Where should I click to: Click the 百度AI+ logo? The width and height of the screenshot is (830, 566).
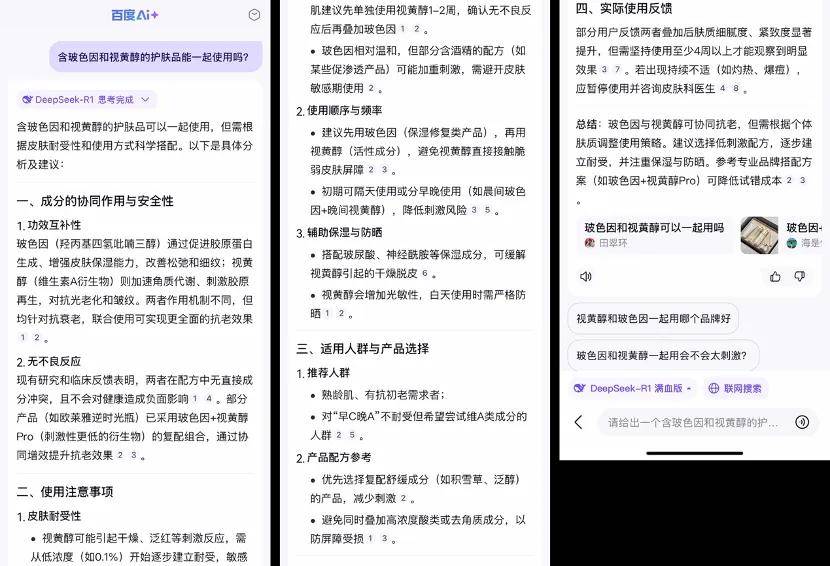[135, 15]
